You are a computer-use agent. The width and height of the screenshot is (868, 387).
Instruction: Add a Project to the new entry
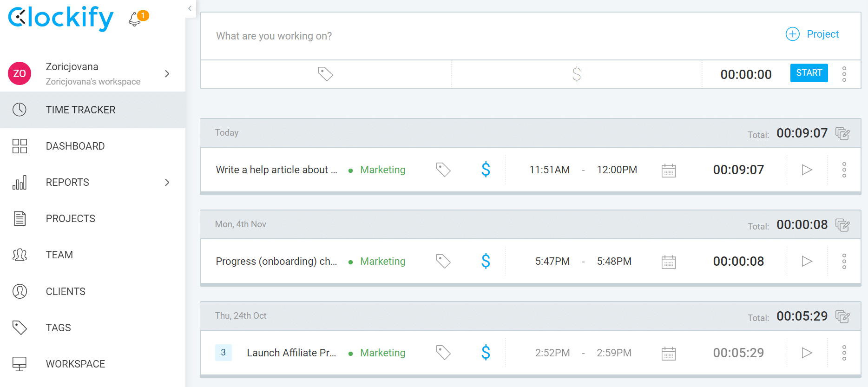(x=812, y=34)
